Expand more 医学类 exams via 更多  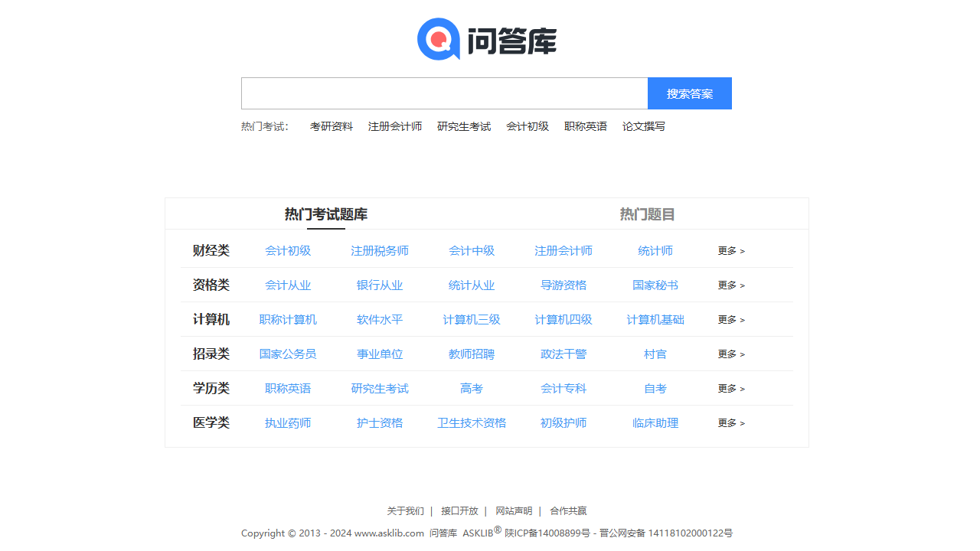tap(730, 422)
